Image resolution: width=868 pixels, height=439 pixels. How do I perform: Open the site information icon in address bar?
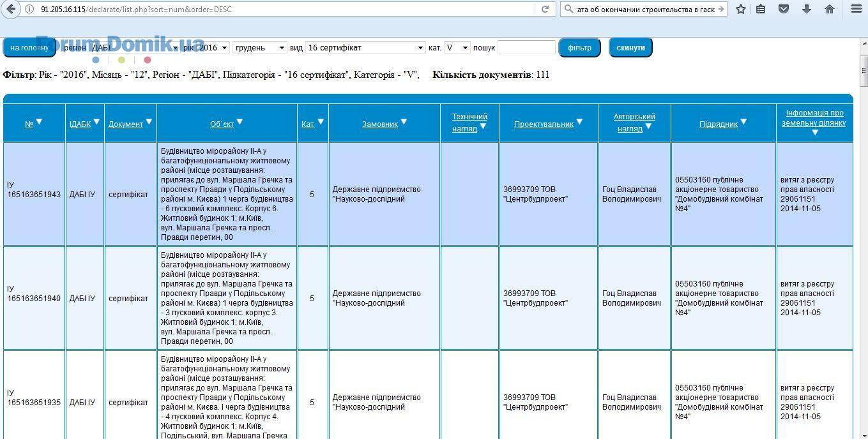pos(29,9)
